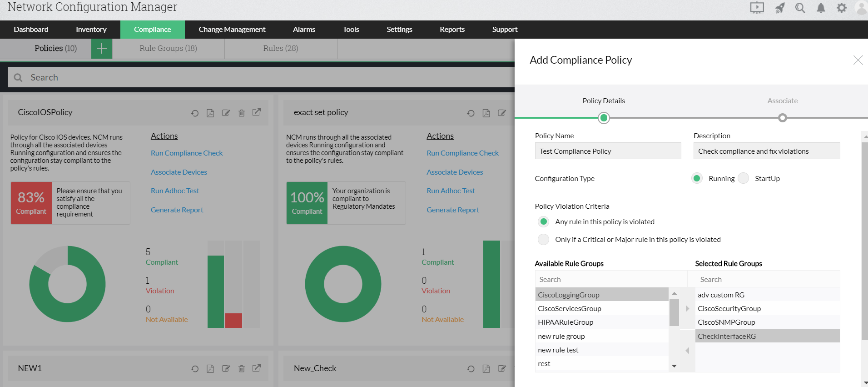Click Run Compliance Check for CiscoIOSPolicy
The image size is (868, 387).
click(x=187, y=153)
